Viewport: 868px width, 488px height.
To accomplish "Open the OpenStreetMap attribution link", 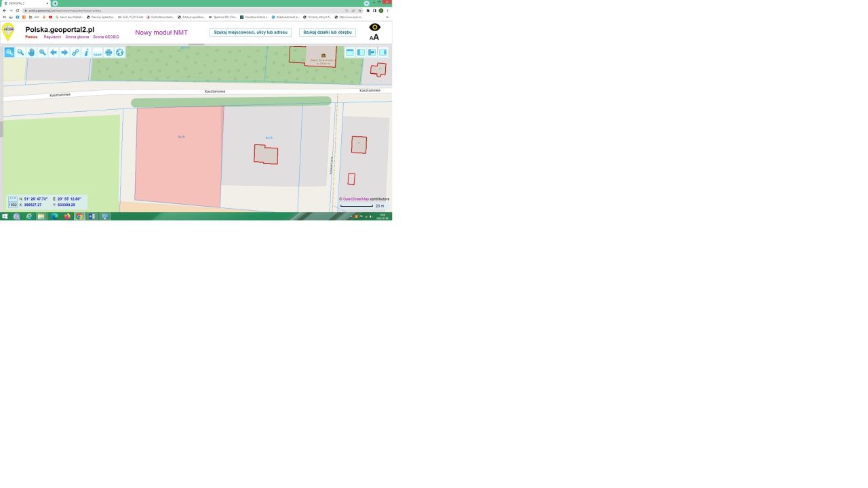I will click(356, 199).
